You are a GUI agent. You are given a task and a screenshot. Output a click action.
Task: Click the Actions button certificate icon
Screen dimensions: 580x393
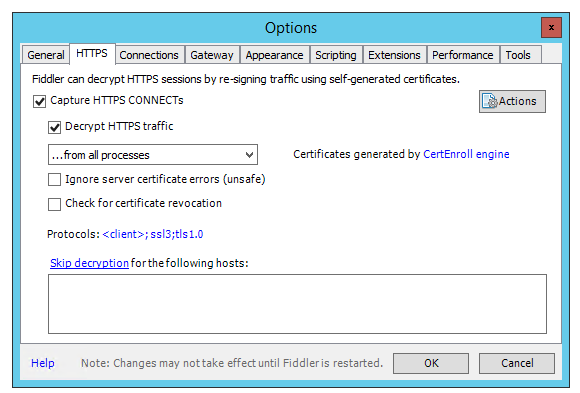point(490,101)
